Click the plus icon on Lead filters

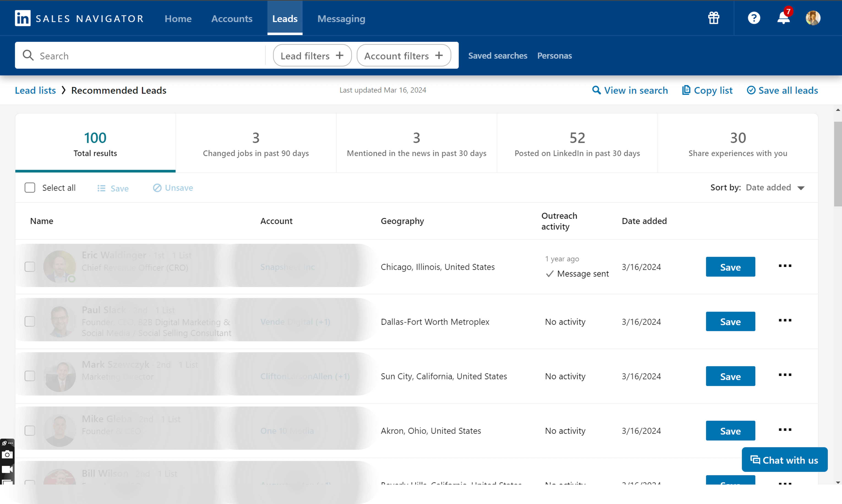(339, 55)
